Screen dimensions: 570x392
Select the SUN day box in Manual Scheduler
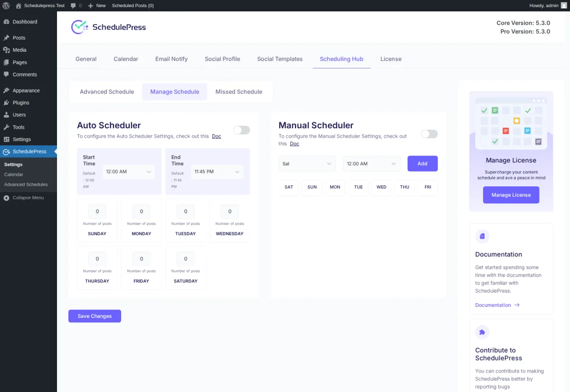pyautogui.click(x=312, y=187)
